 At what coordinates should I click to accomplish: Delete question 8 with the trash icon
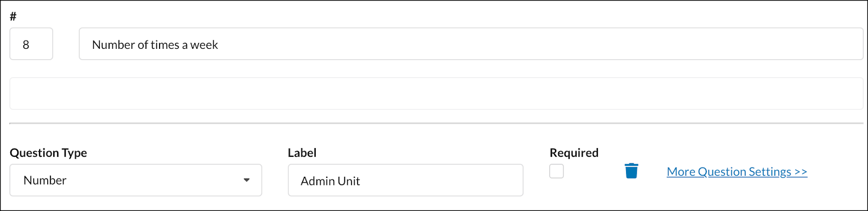pos(631,171)
